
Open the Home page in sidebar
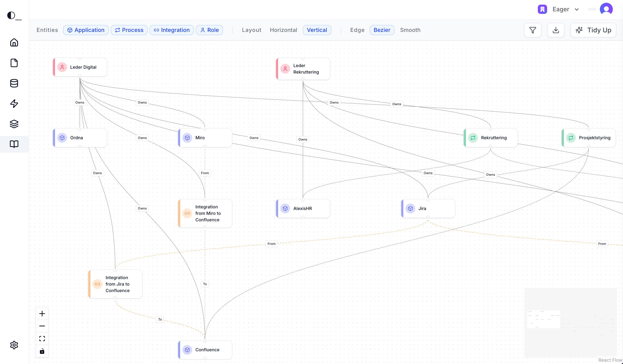14,43
